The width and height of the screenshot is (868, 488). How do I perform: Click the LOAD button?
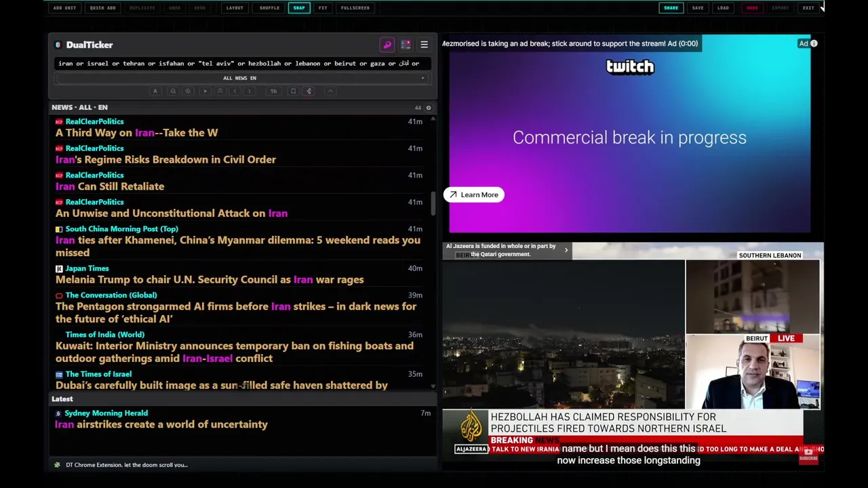pyautogui.click(x=723, y=8)
